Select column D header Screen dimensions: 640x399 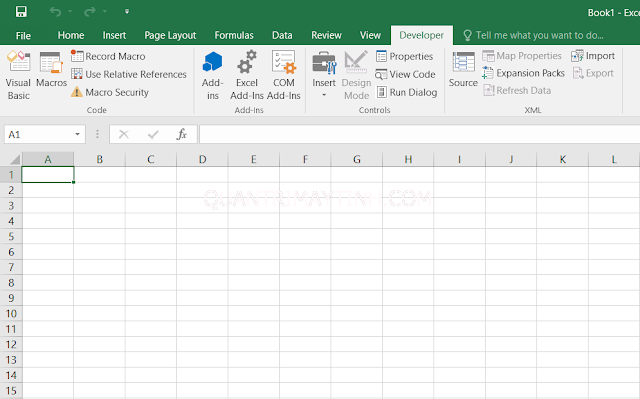[202, 159]
